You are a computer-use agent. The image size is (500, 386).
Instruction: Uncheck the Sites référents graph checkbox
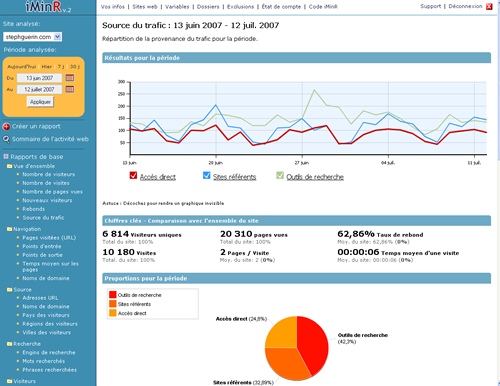coord(207,175)
